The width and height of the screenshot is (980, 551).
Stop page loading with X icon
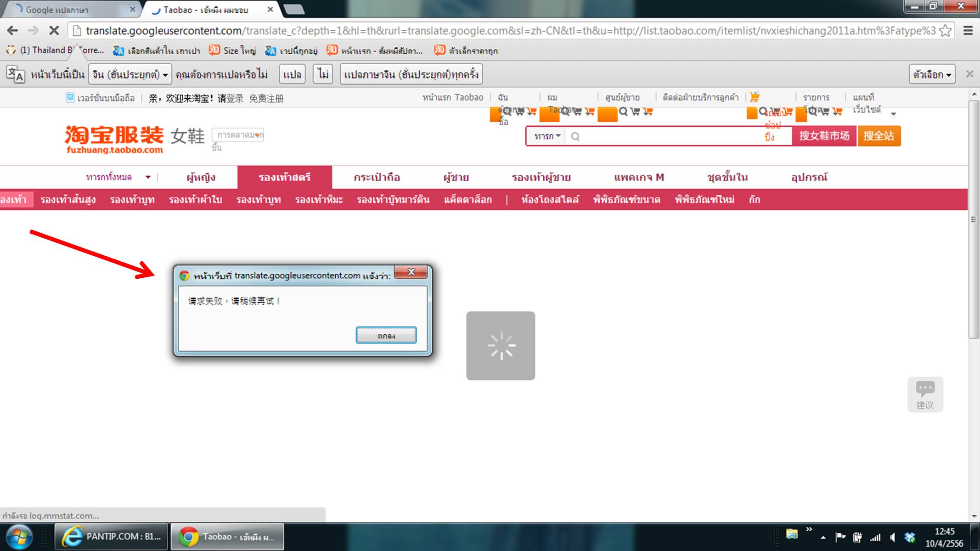(x=54, y=31)
